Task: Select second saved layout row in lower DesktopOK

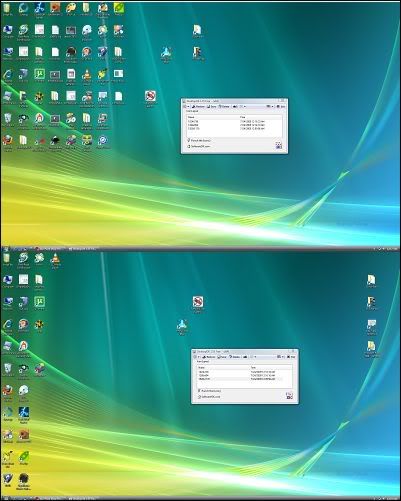Action: coord(245,375)
